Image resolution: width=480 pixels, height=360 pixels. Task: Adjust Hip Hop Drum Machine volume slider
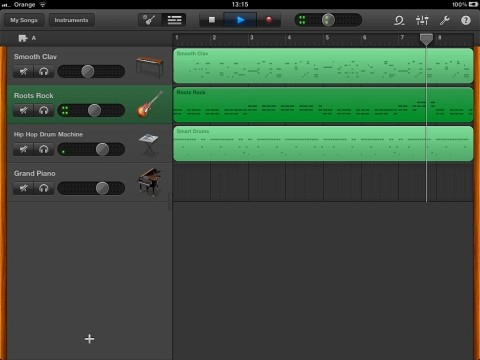click(102, 149)
